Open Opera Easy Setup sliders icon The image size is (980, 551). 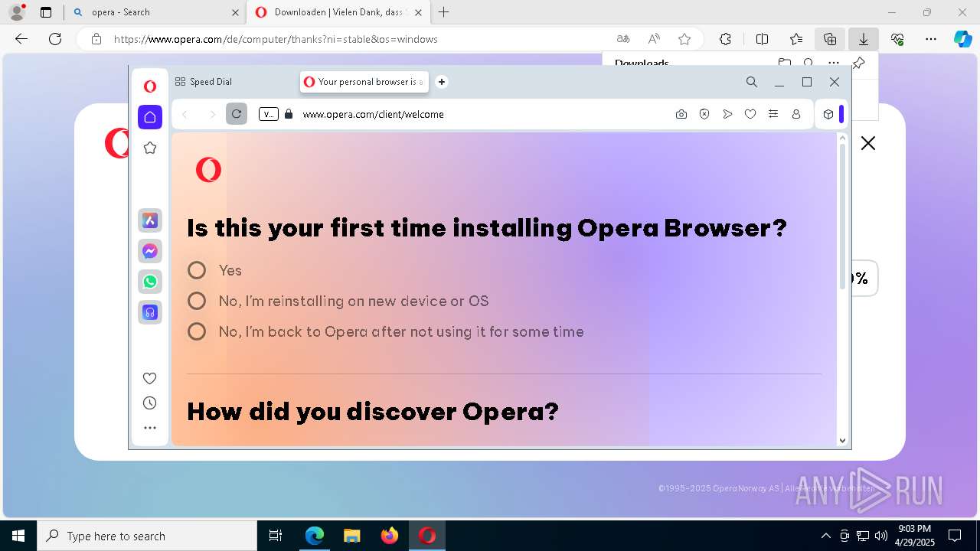tap(773, 114)
